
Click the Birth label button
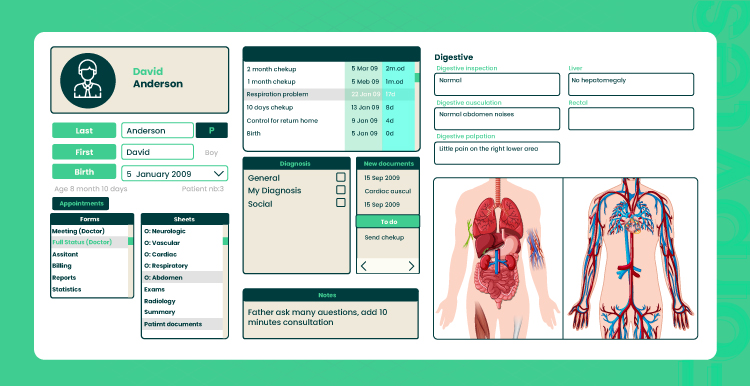pyautogui.click(x=84, y=172)
